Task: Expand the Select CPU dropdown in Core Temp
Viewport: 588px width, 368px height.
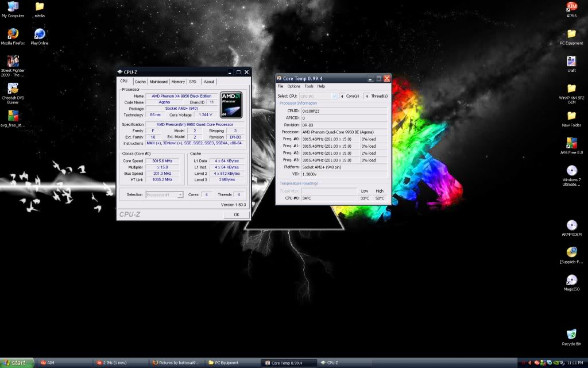Action: tap(334, 96)
